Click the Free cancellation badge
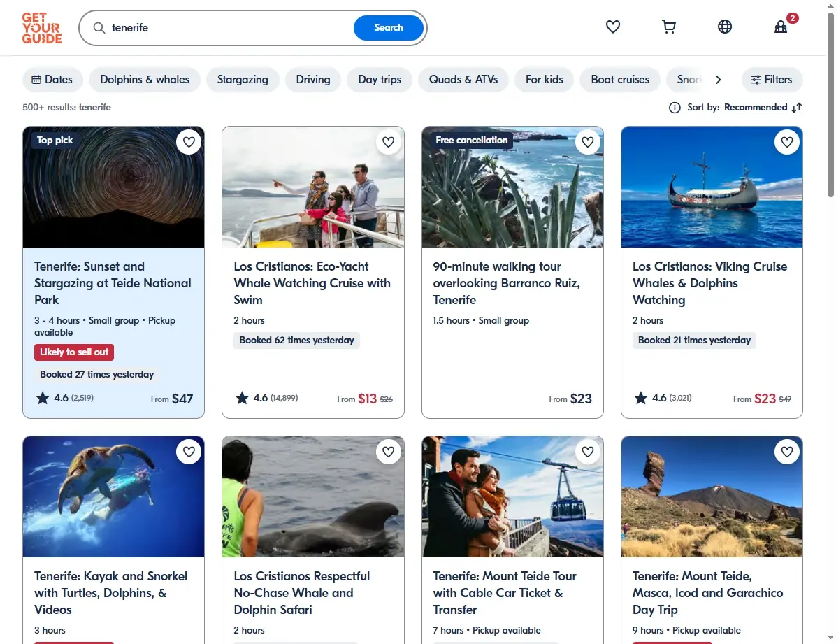 tap(471, 141)
